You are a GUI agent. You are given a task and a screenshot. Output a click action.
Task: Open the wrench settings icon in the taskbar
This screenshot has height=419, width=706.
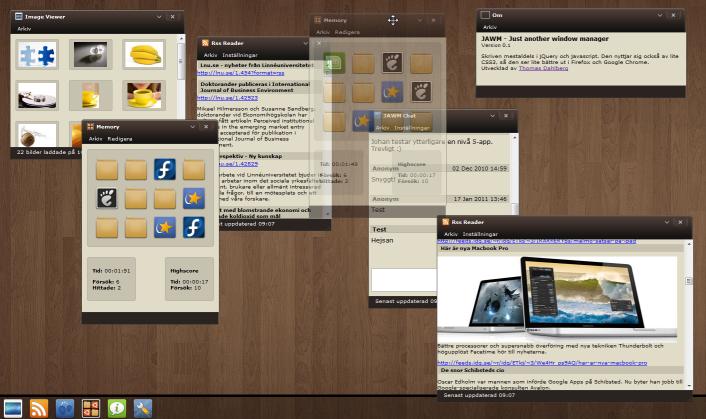coord(143,408)
